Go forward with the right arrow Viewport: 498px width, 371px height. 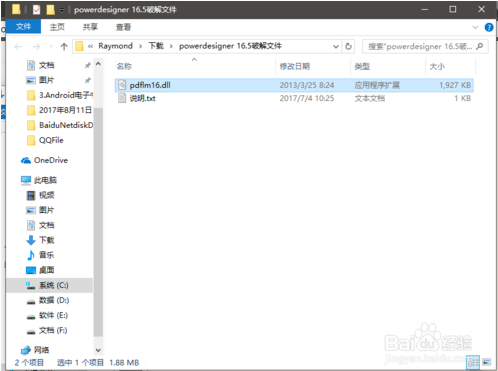point(36,46)
